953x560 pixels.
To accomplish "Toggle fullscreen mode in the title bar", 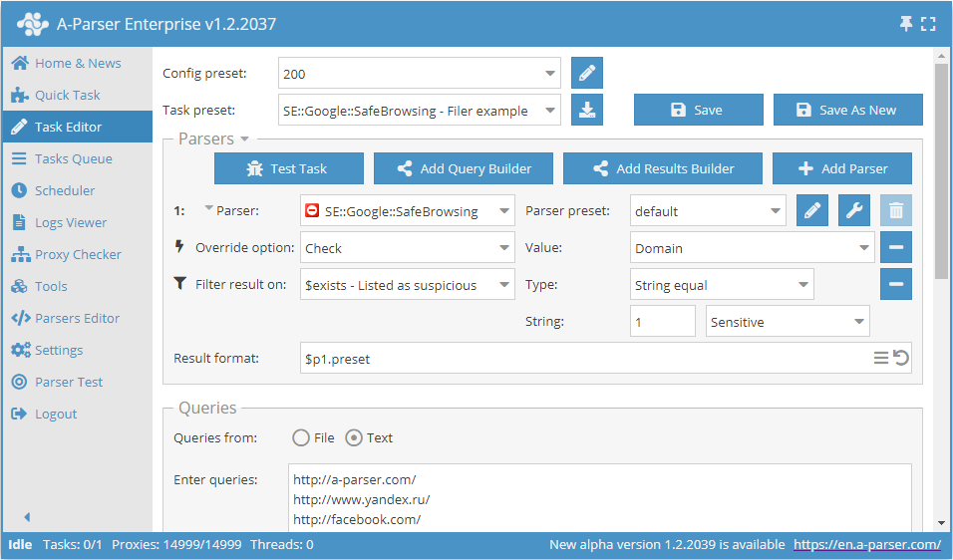I will point(928,24).
